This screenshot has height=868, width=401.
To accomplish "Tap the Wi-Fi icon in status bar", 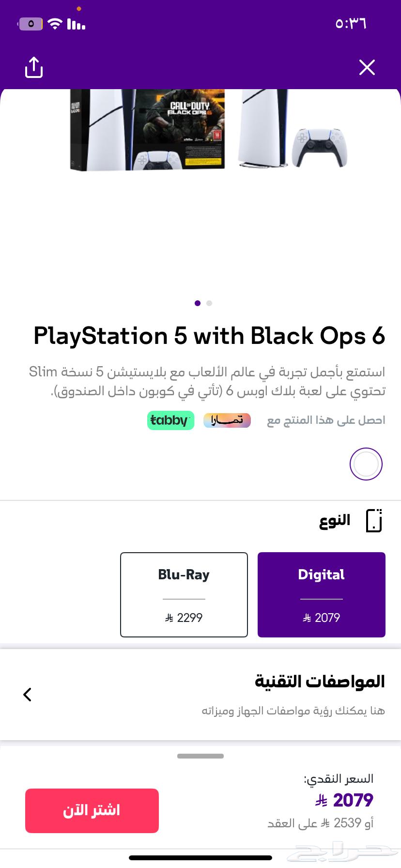I will click(55, 23).
